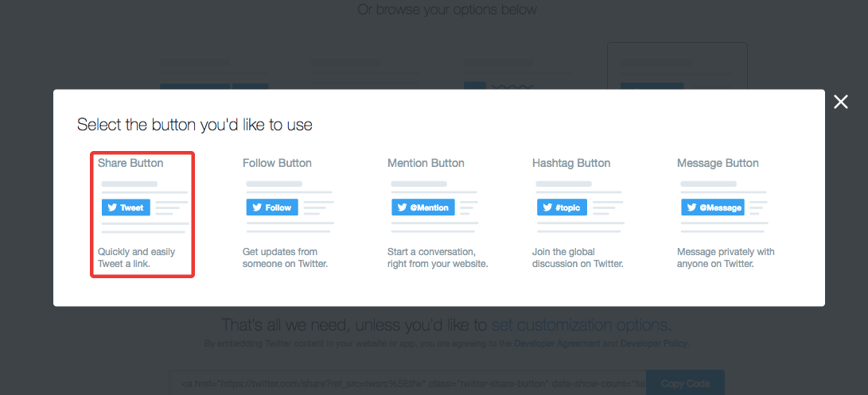Select the Mention Button heading
The height and width of the screenshot is (395, 868).
coord(426,163)
